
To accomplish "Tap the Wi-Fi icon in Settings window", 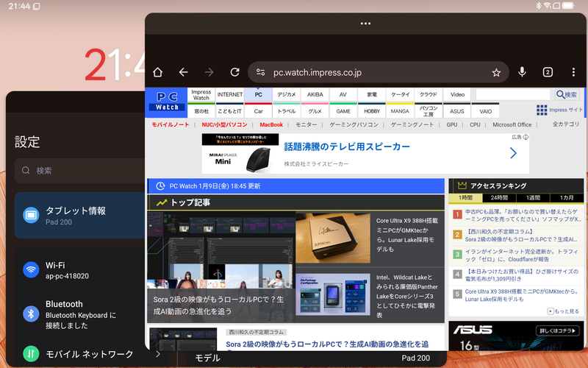I will point(31,269).
